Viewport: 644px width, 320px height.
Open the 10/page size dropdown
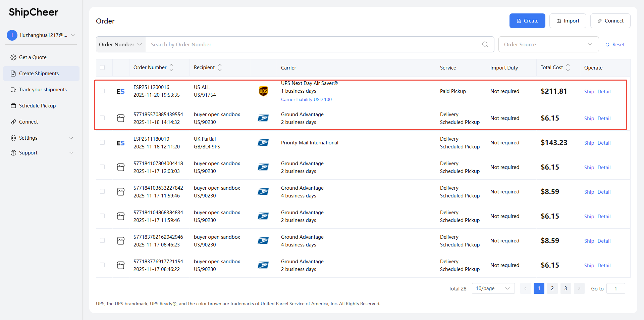[493, 288]
